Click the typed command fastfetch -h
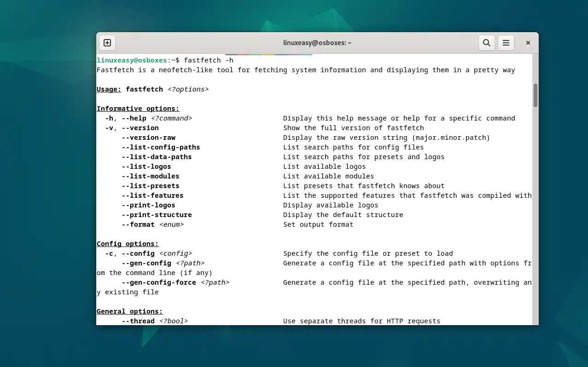Image resolution: width=588 pixels, height=367 pixels. [209, 60]
